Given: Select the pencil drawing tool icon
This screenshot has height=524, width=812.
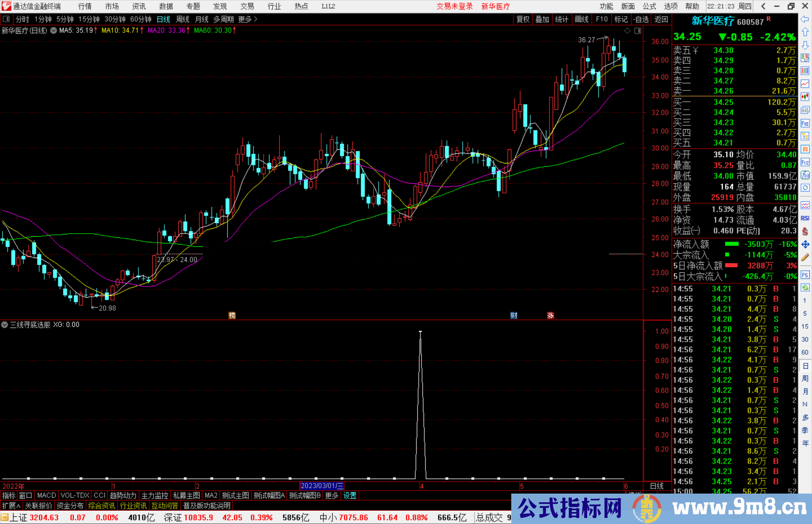Looking at the screenshot, I should pos(805,258).
